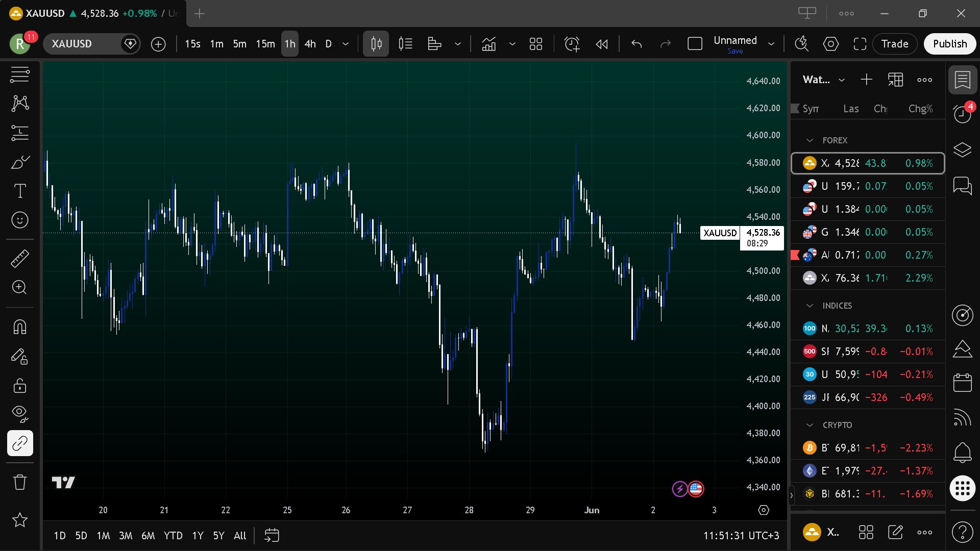Open indicator templates grid
The image size is (980, 551).
(535, 44)
